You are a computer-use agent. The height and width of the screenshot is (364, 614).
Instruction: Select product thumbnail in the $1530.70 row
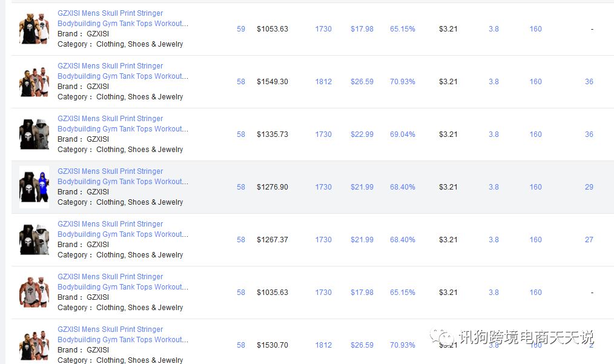(x=34, y=345)
